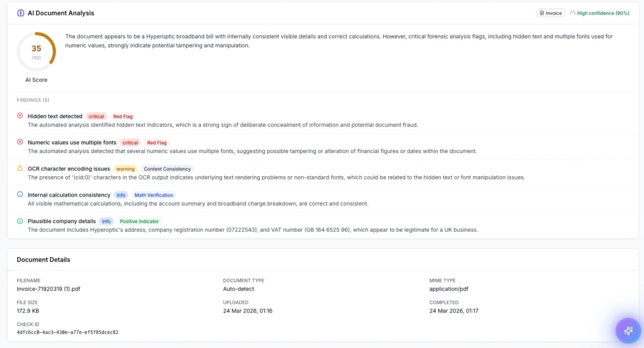Click the error icon beside Numeric values use multiple fonts

(20, 142)
